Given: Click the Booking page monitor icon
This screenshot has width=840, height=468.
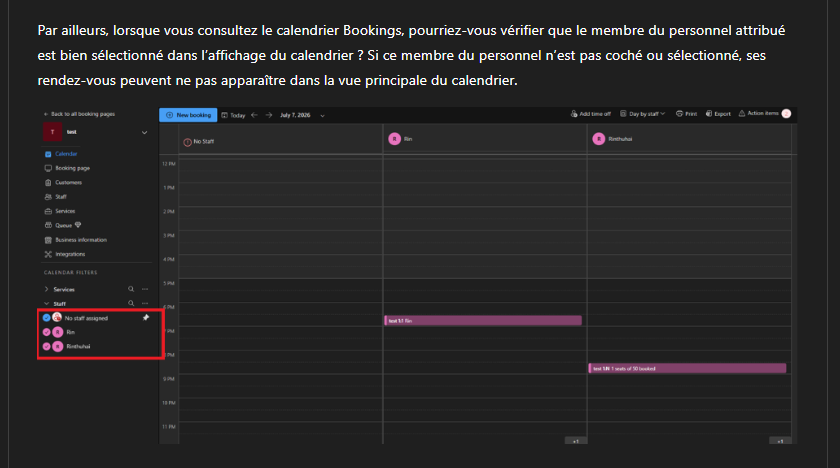Looking at the screenshot, I should click(48, 168).
